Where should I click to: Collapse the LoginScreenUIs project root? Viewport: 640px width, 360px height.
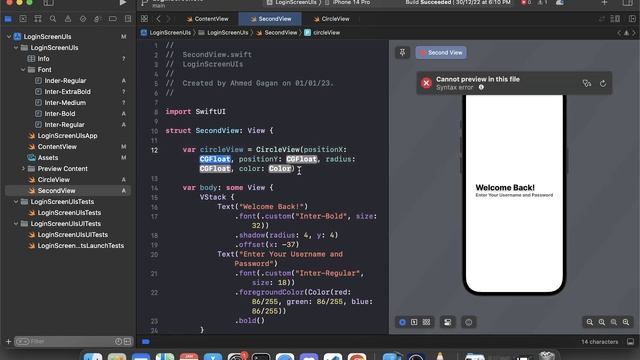tap(9, 37)
